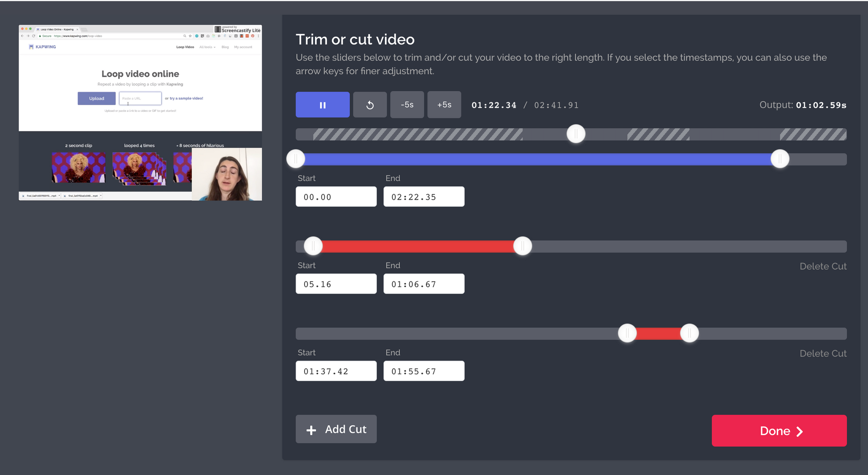Screen dimensions: 868x475
Task: Select the trim Start field showing 00.00
Action: coord(336,197)
